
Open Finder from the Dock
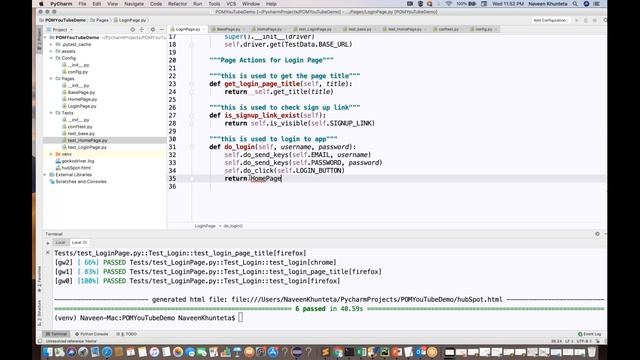(x=48, y=352)
